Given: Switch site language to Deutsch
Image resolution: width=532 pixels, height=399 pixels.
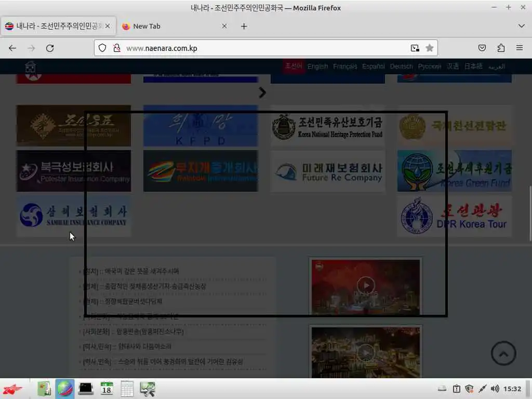Looking at the screenshot, I should click(402, 66).
